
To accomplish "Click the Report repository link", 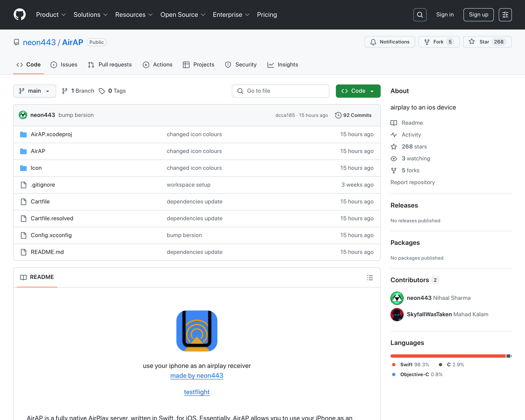I will pos(413,183).
